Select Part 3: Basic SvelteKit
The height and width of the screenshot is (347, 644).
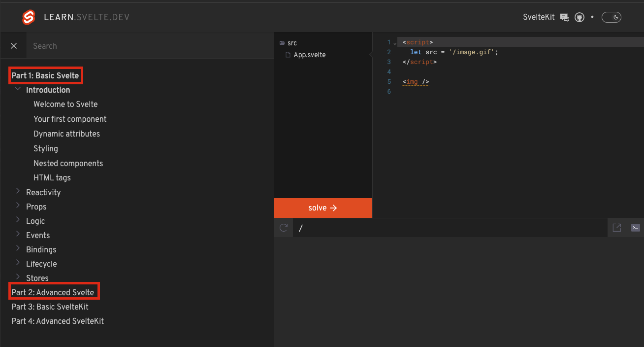click(x=50, y=307)
